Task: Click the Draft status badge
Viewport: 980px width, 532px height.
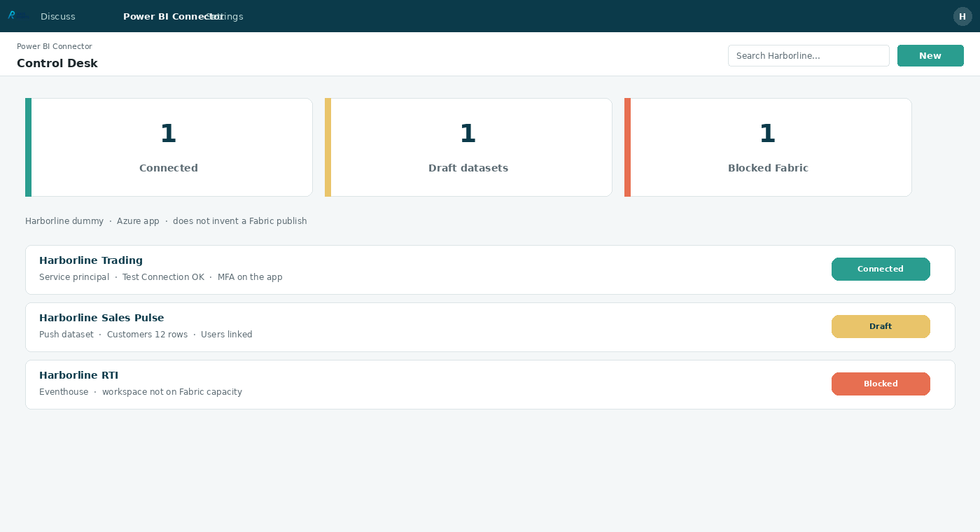Action: (881, 326)
